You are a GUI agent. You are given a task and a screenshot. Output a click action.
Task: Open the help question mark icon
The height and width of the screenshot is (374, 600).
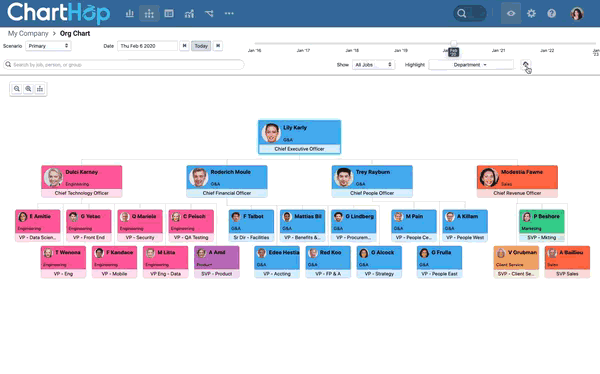[551, 13]
